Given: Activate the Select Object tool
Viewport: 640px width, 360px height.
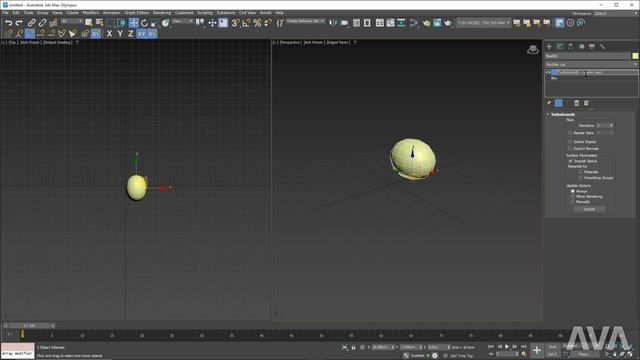Looking at the screenshot, I should [89, 23].
